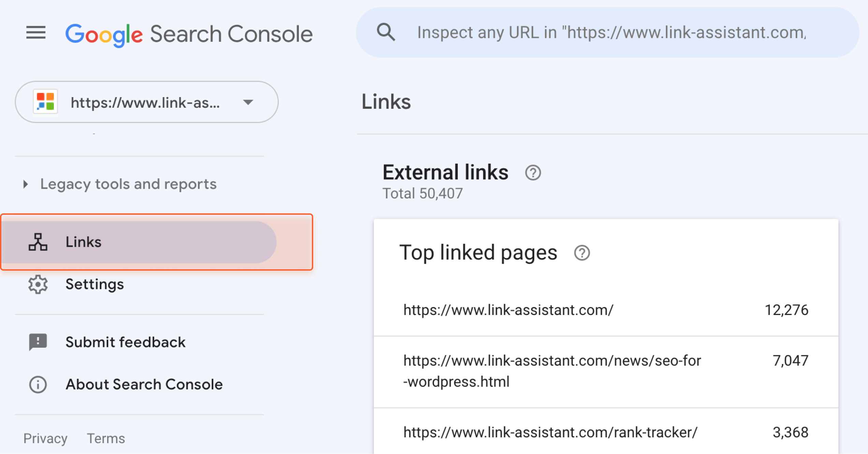Viewport: 868px width, 454px height.
Task: Open the link-assistant.com homepage row
Action: [x=606, y=310]
